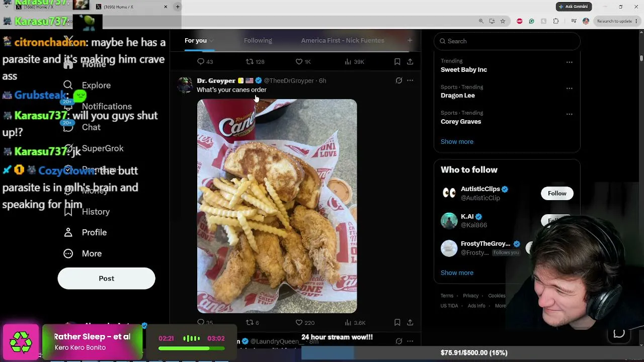Show more trending topics
Image resolution: width=644 pixels, height=362 pixels.
pyautogui.click(x=457, y=141)
